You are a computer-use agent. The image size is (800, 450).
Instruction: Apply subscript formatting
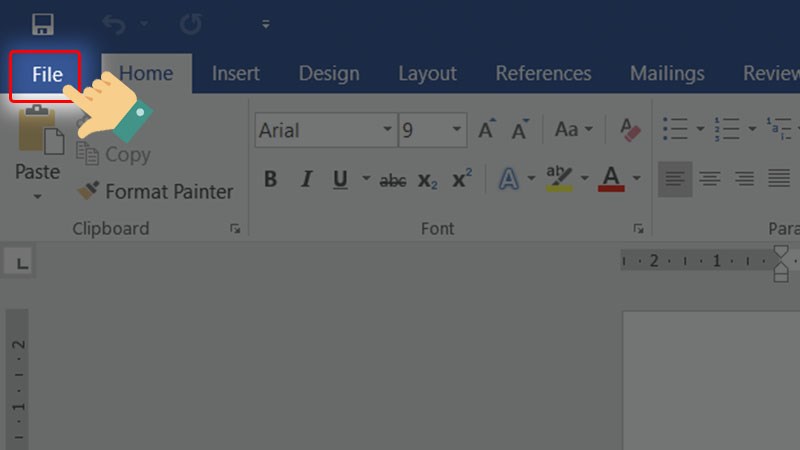click(x=427, y=180)
